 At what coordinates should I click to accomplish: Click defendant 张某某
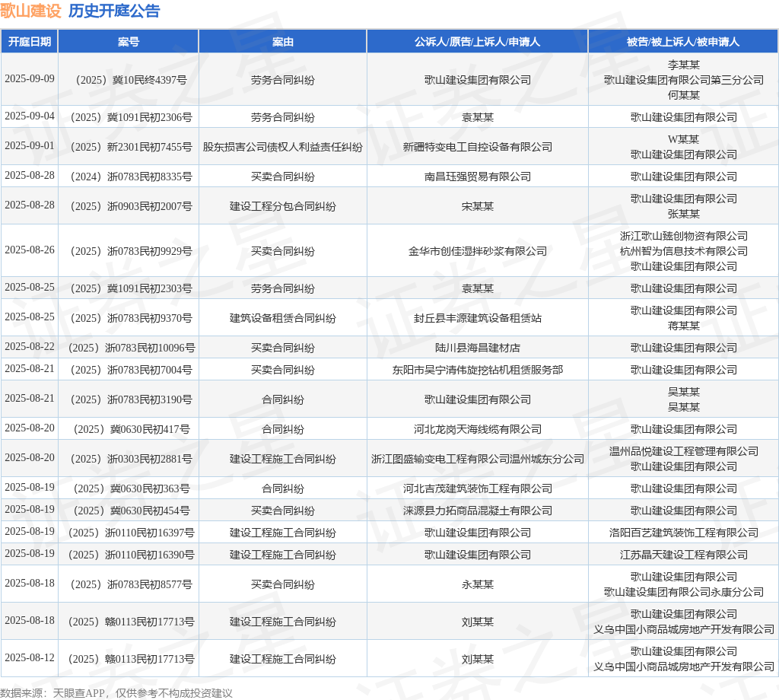[684, 214]
